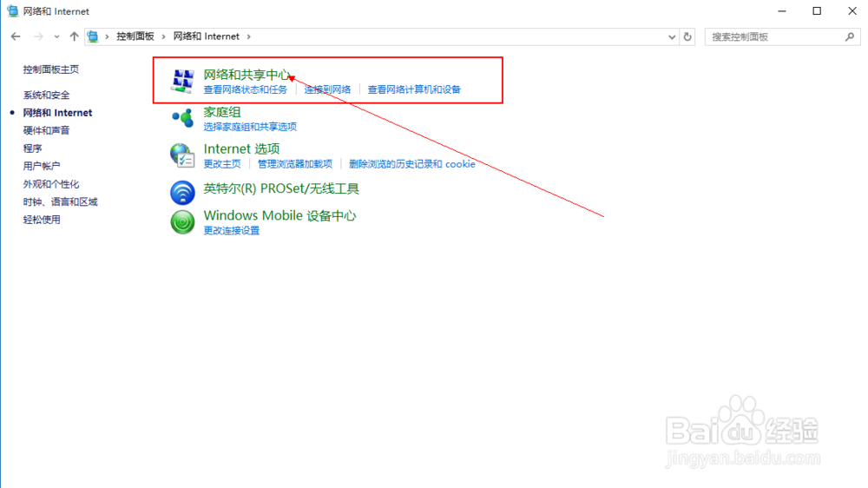The height and width of the screenshot is (488, 868).
Task: Open 家庭组 heading link
Action: tap(222, 112)
